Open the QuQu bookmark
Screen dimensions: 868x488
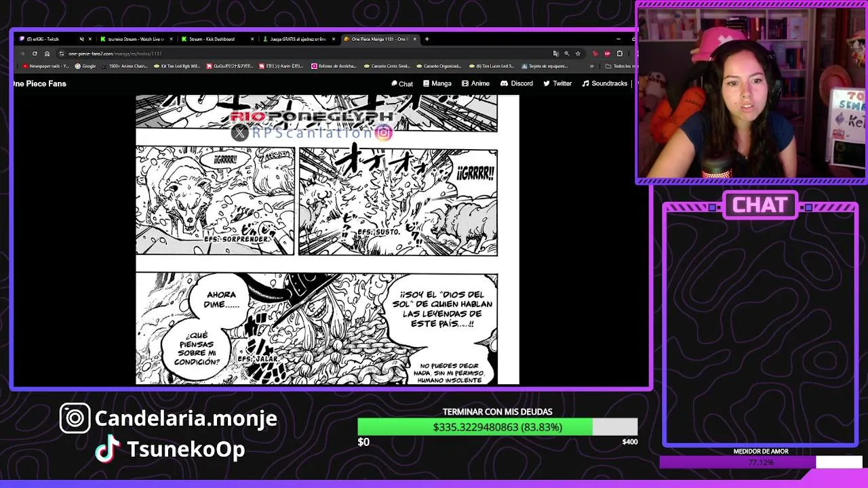click(x=229, y=66)
